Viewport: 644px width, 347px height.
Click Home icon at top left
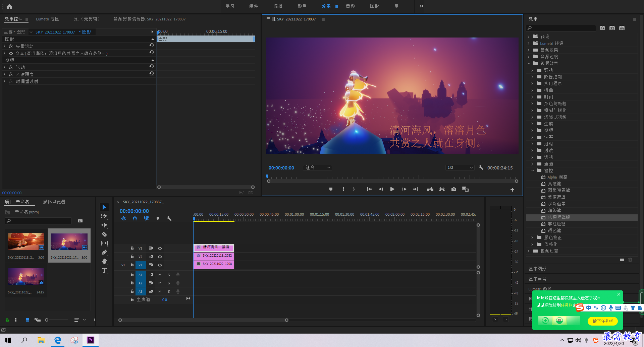(9, 6)
